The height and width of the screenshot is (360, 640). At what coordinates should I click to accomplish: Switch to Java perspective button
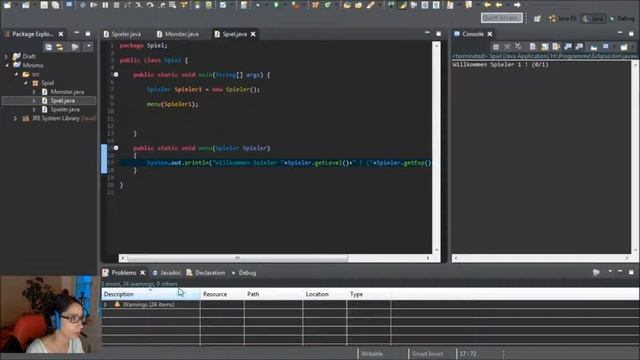pyautogui.click(x=593, y=18)
